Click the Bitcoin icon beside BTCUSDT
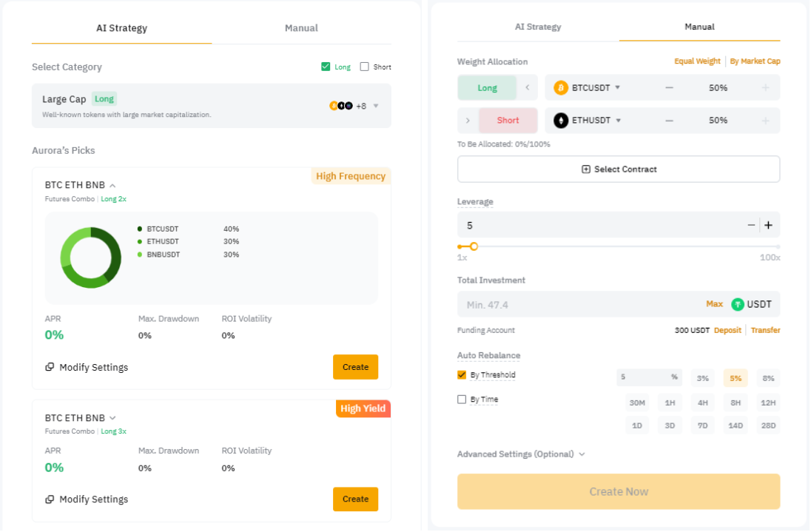The image size is (811, 532). pyautogui.click(x=561, y=88)
